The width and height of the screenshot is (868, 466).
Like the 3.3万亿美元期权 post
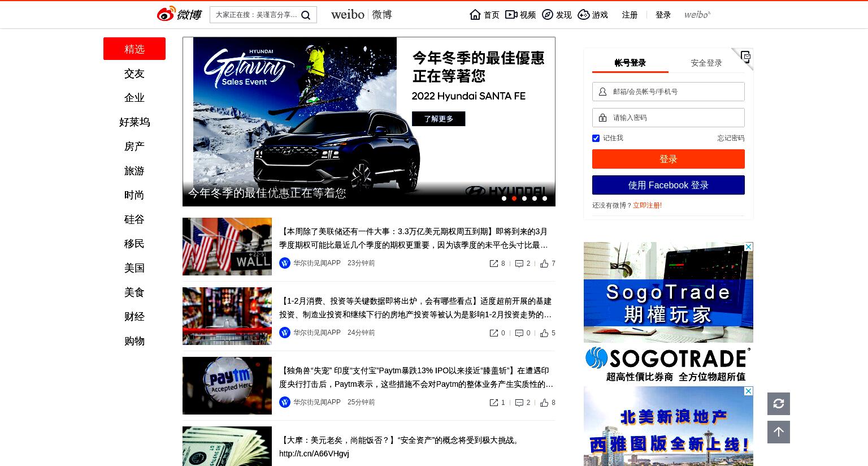544,264
